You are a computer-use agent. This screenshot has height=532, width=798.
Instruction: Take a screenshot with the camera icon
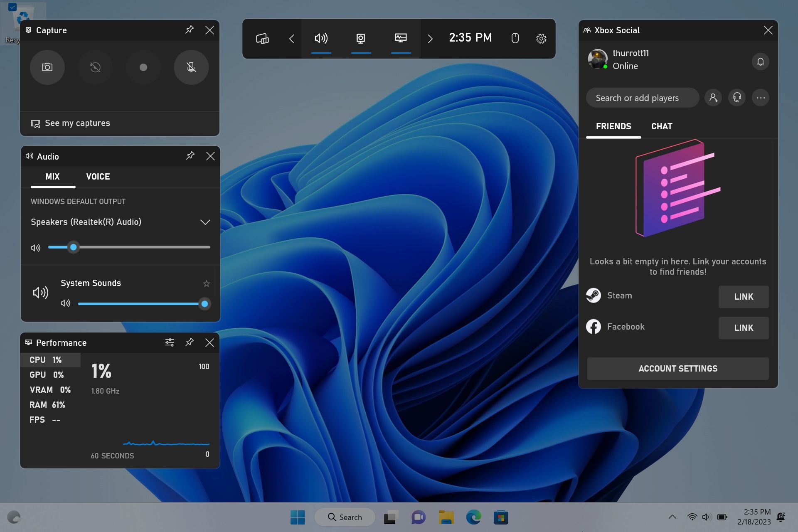(47, 67)
